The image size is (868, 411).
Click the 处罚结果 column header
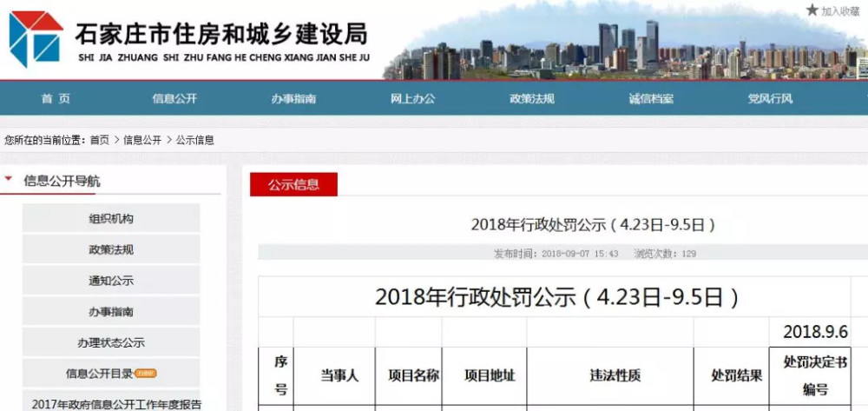point(731,375)
